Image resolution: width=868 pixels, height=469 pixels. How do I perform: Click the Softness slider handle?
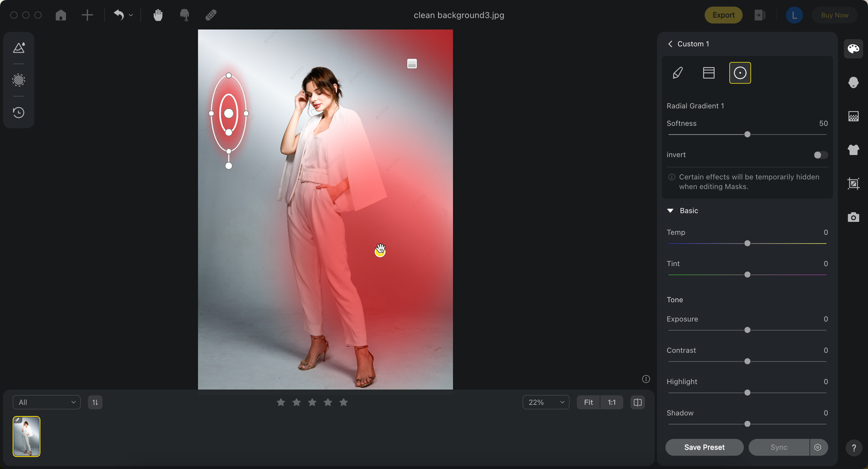pyautogui.click(x=747, y=134)
